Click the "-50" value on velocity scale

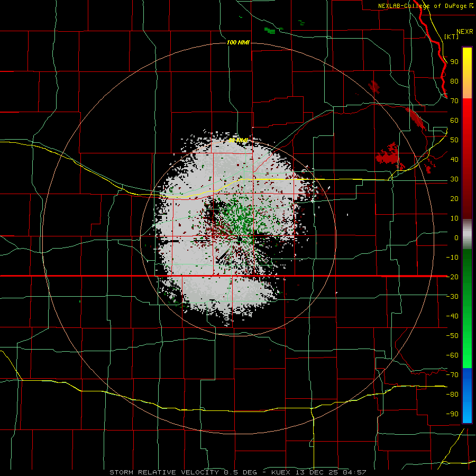(452, 336)
